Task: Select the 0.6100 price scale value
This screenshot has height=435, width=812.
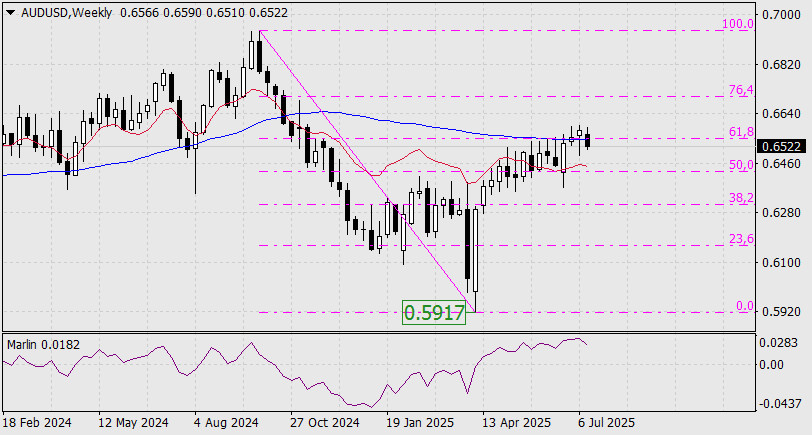Action: point(780,263)
